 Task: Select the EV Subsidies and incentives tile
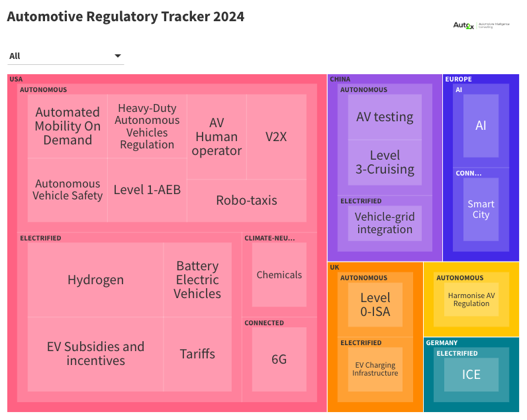click(x=95, y=354)
